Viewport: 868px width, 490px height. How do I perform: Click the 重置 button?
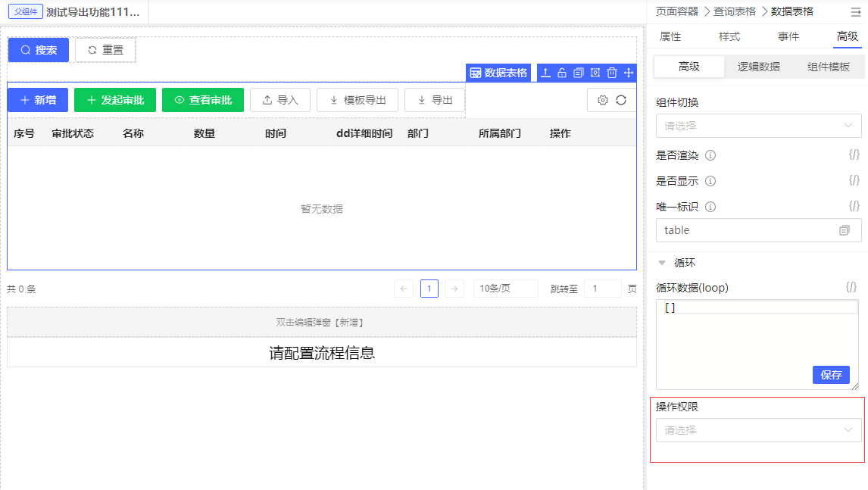tap(105, 50)
